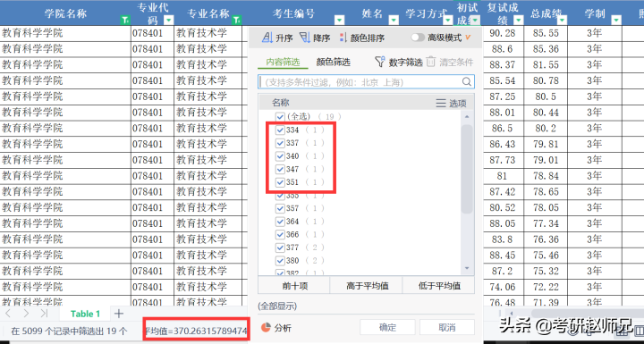The height and width of the screenshot is (344, 644).
Task: Click the up arrow of the filter list scrollbar
Action: [x=467, y=116]
